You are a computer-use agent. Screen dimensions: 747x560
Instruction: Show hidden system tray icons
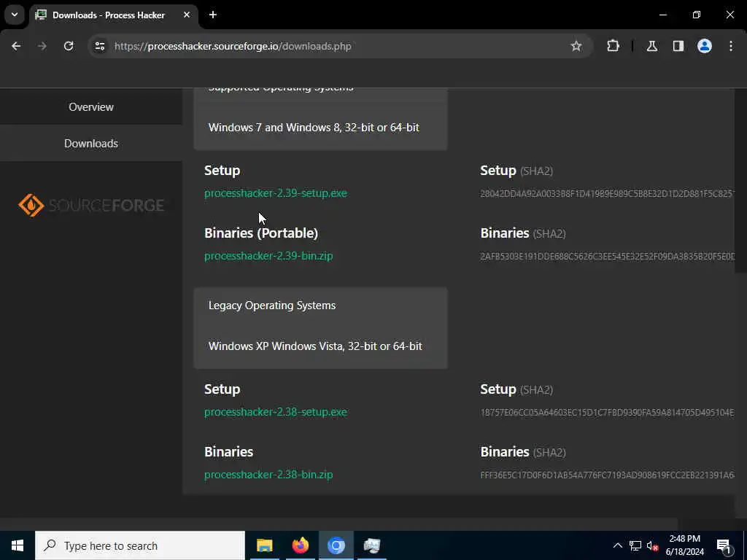[617, 545]
